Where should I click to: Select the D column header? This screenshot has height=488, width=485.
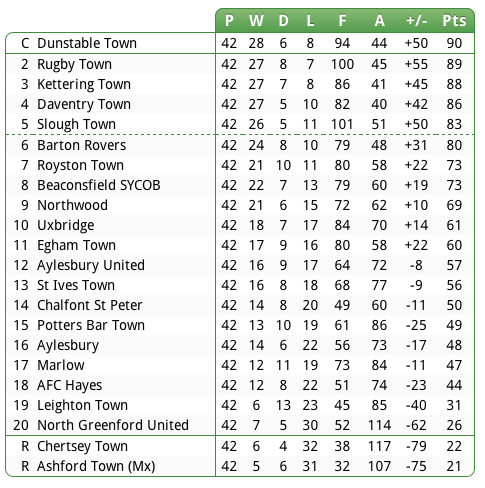(x=283, y=21)
